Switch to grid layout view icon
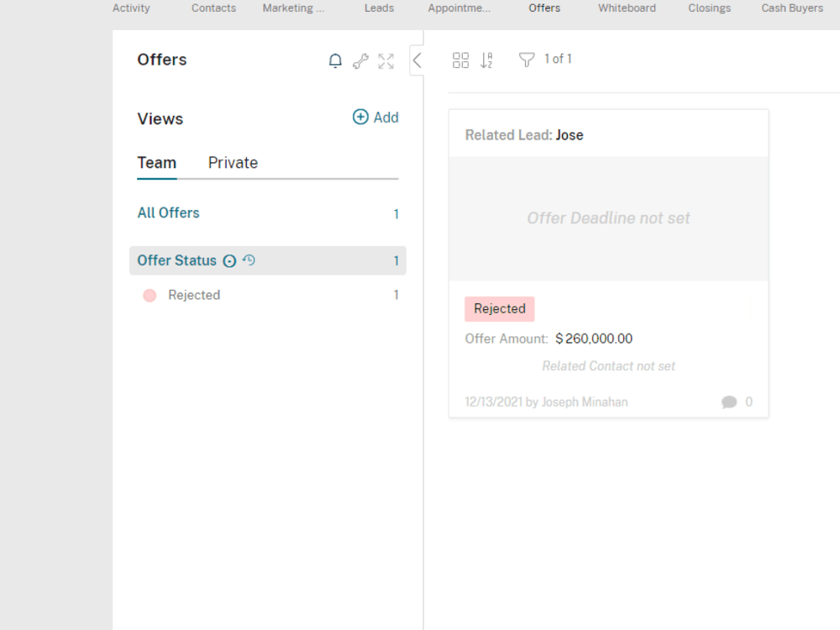Image resolution: width=840 pixels, height=630 pixels. [x=460, y=60]
